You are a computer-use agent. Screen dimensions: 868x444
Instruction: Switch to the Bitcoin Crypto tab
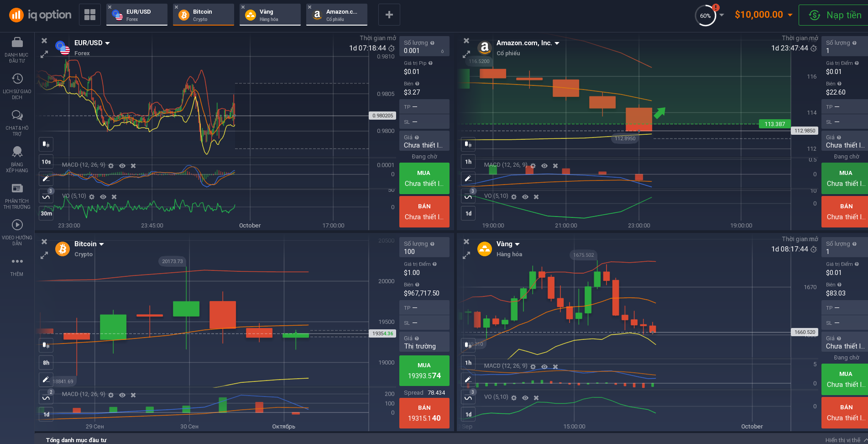(204, 15)
